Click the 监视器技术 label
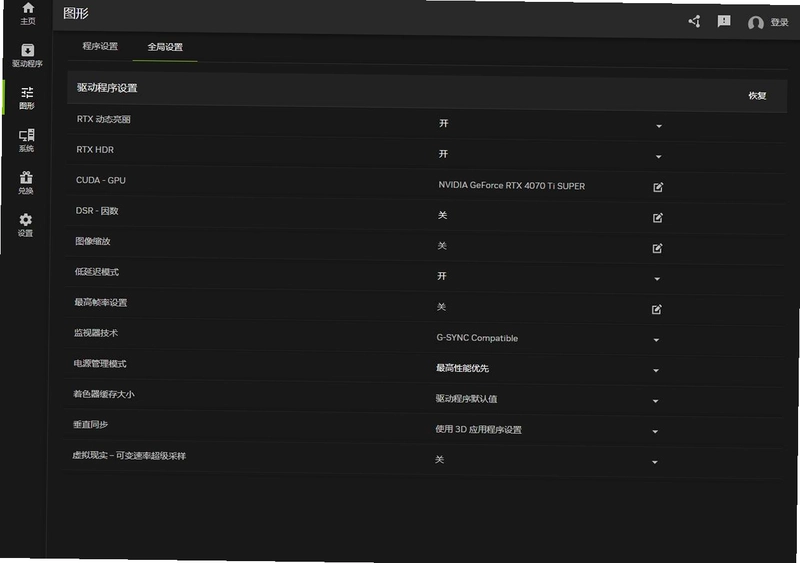800x563 pixels. tap(96, 333)
